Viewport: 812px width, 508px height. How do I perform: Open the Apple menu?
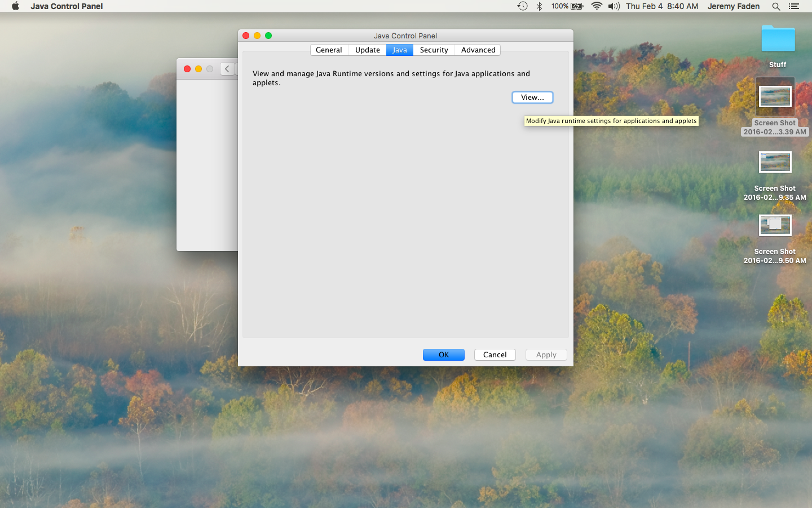click(15, 6)
